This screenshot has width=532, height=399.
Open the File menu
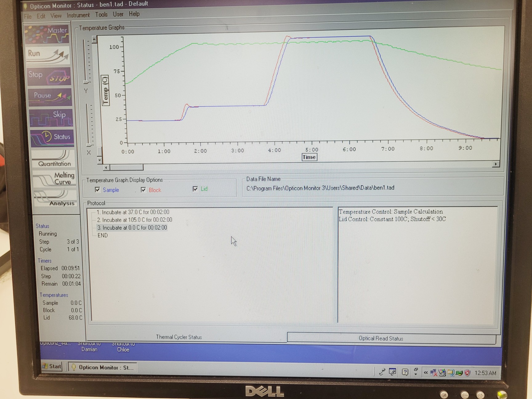tap(28, 16)
